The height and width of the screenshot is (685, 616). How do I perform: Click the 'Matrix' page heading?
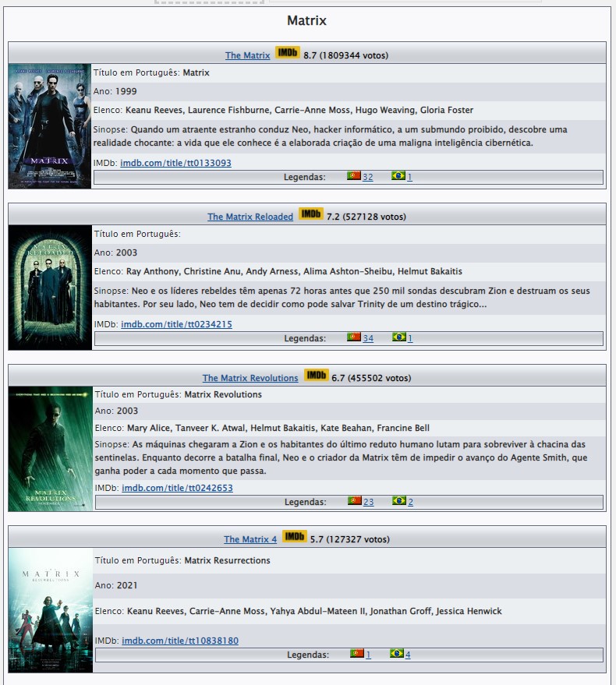pyautogui.click(x=307, y=20)
